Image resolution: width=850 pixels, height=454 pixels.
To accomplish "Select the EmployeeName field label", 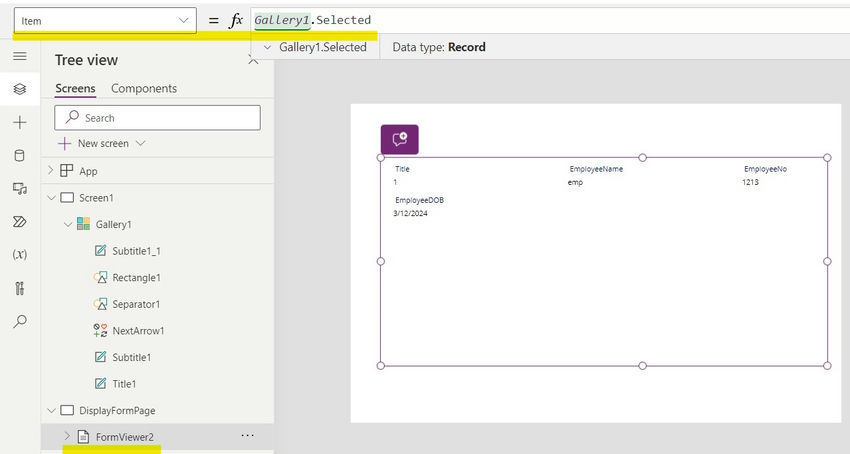I will point(596,169).
